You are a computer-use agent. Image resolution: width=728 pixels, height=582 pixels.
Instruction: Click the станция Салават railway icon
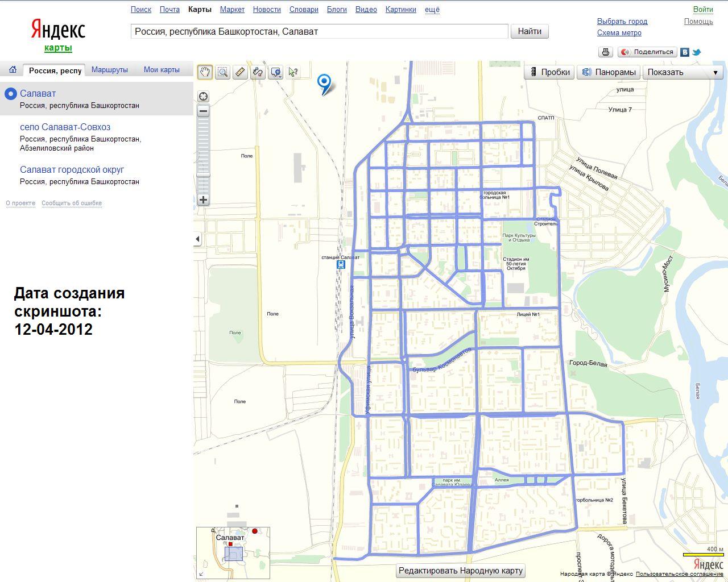tap(341, 264)
